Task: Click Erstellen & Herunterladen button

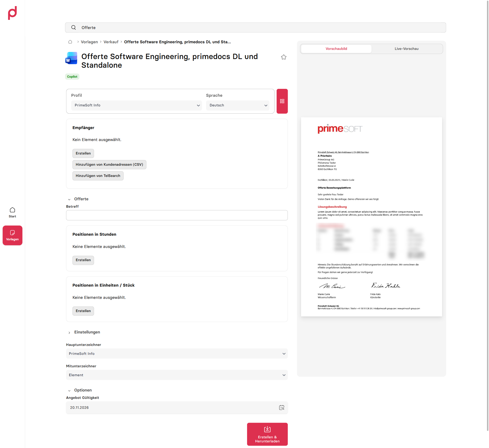Action: click(x=267, y=434)
